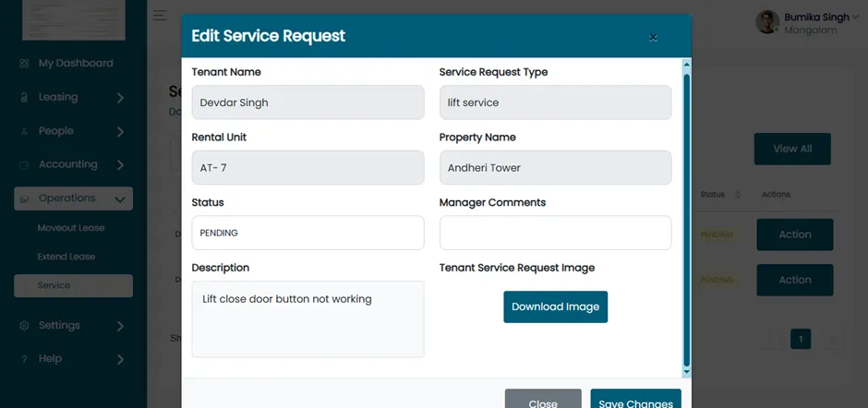Click the modal scrollbar down arrow

click(x=686, y=373)
